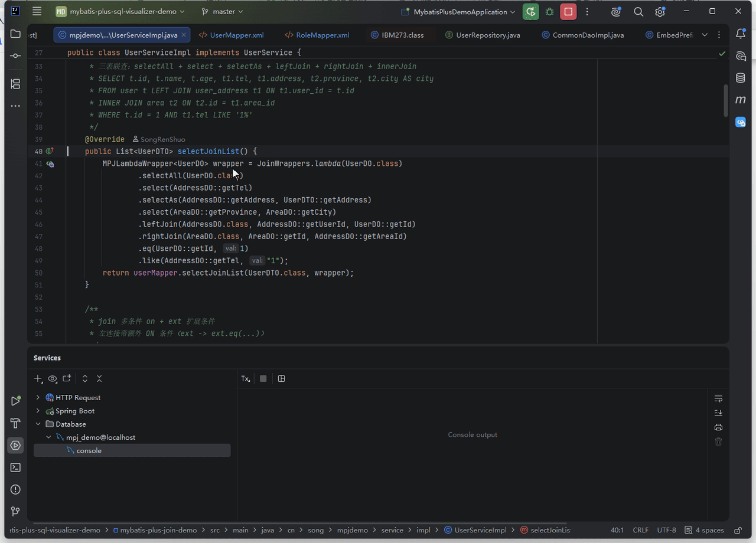This screenshot has width=756, height=543.
Task: Stop the running application
Action: pos(568,11)
